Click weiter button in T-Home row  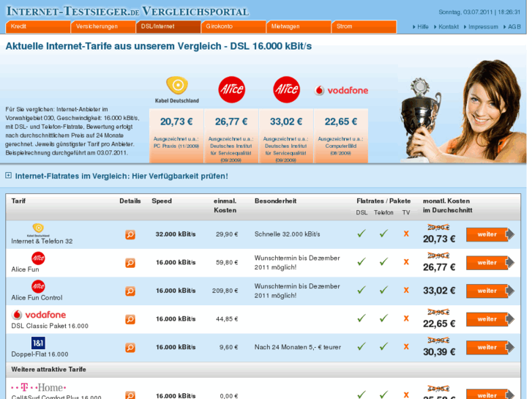(490, 395)
